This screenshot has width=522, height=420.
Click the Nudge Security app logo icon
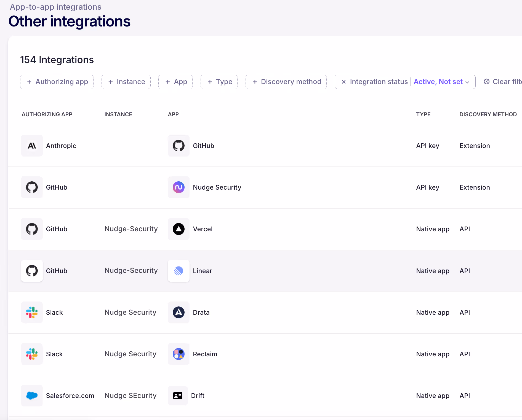click(x=179, y=187)
